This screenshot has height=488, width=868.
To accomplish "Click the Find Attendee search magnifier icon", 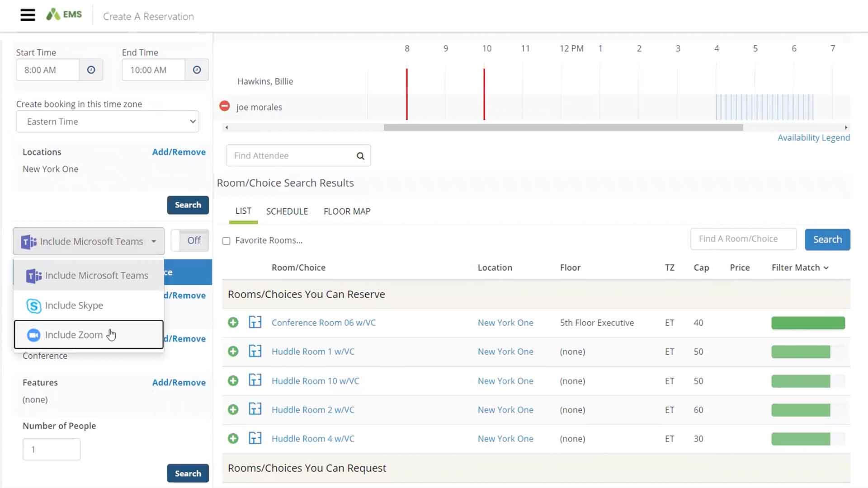I will (x=360, y=155).
